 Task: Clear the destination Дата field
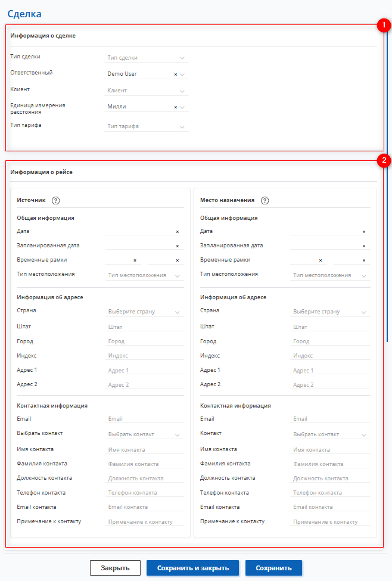(x=363, y=232)
